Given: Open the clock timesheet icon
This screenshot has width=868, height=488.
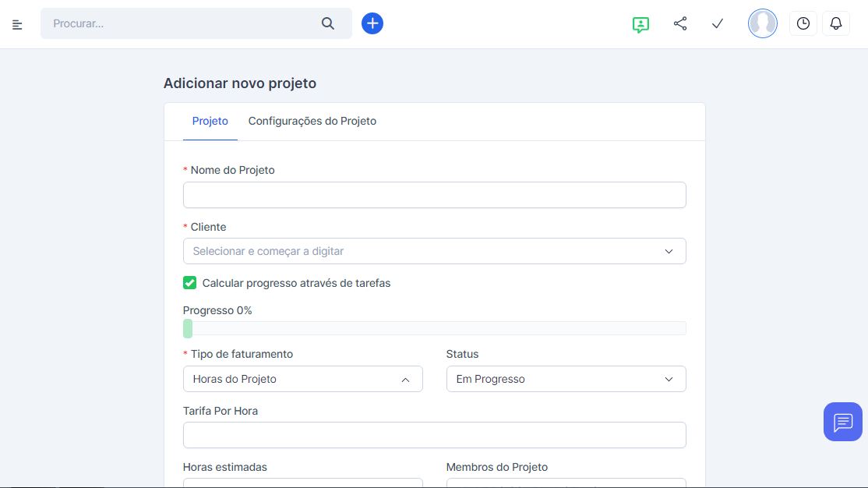Looking at the screenshot, I should tap(803, 23).
